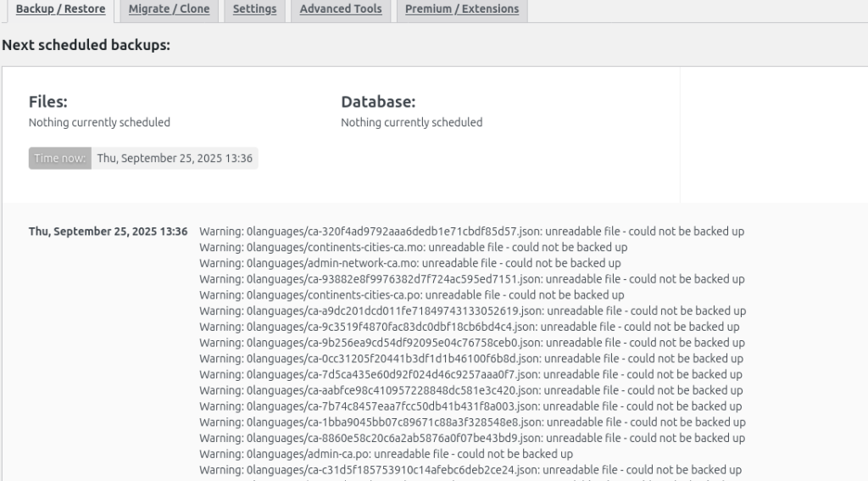Click the ca-c31d5f185753910 json warning line
The width and height of the screenshot is (868, 481).
tap(470, 470)
